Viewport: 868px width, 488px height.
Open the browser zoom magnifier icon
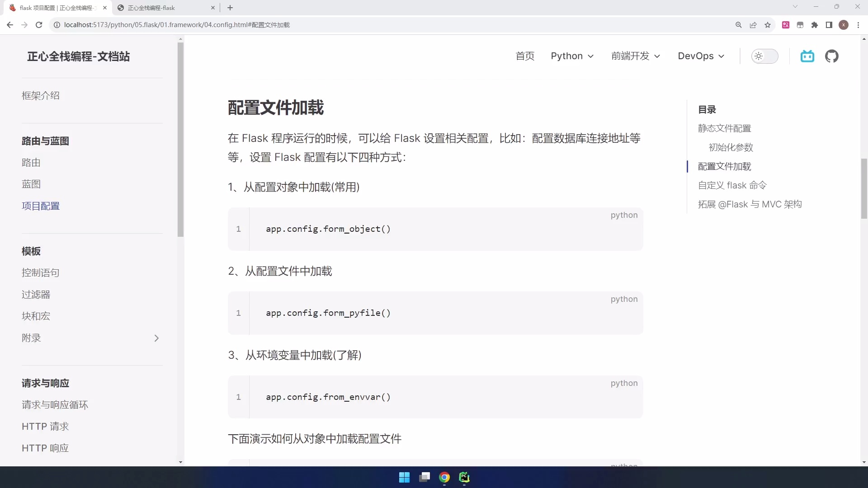pos(739,25)
